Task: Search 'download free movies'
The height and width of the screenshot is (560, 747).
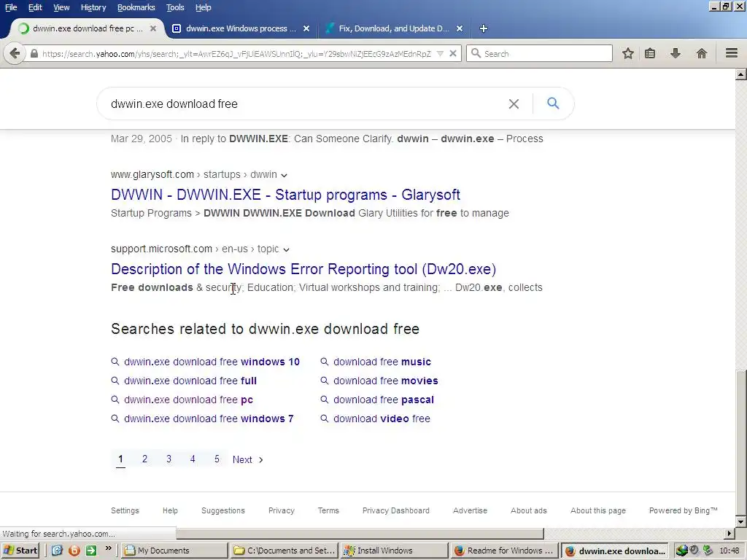Action: (x=385, y=381)
